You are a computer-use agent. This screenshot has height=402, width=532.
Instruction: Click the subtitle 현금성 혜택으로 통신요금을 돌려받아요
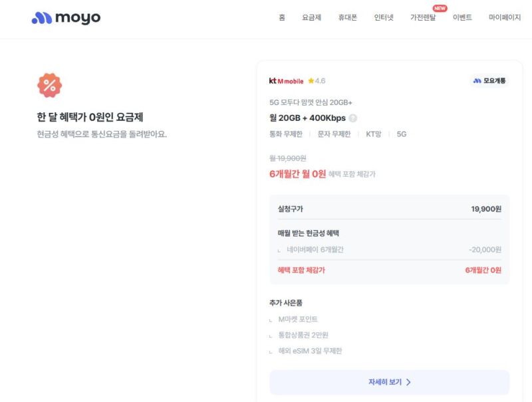tap(102, 134)
